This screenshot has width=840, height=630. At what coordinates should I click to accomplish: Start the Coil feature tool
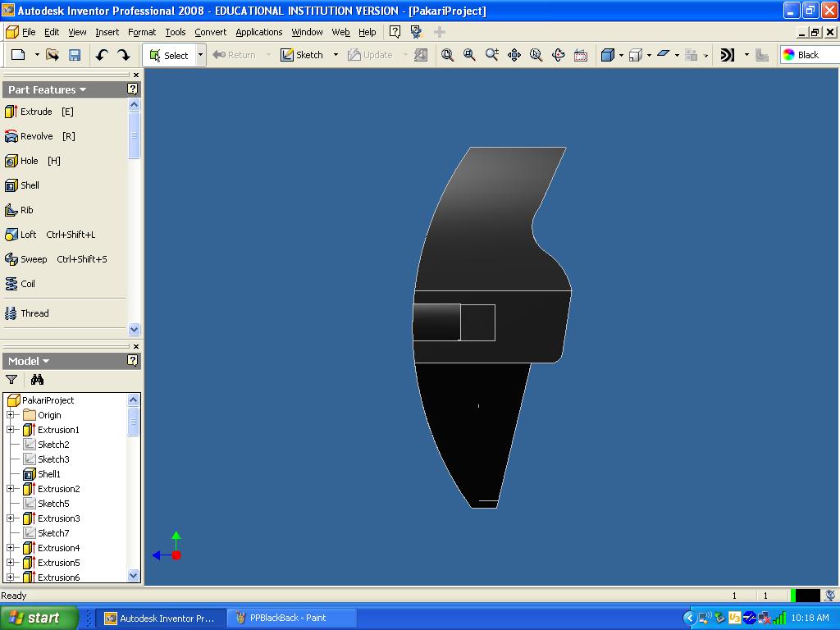(x=28, y=284)
